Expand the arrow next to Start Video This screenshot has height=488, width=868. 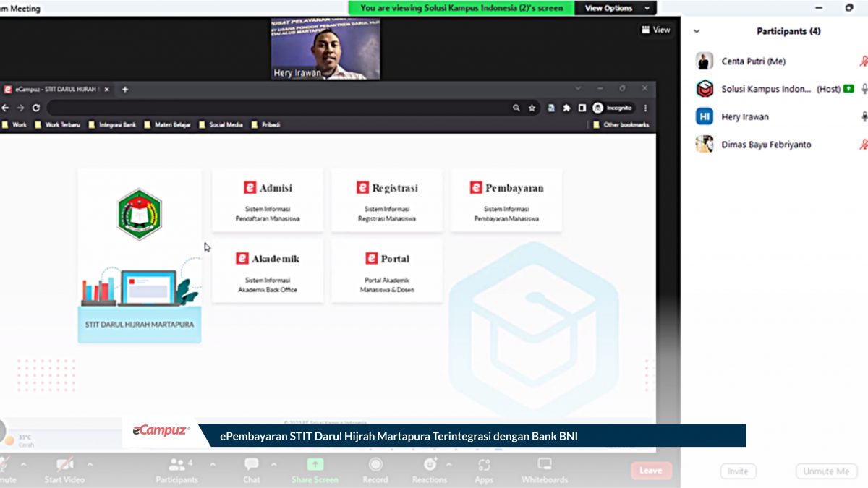90,464
